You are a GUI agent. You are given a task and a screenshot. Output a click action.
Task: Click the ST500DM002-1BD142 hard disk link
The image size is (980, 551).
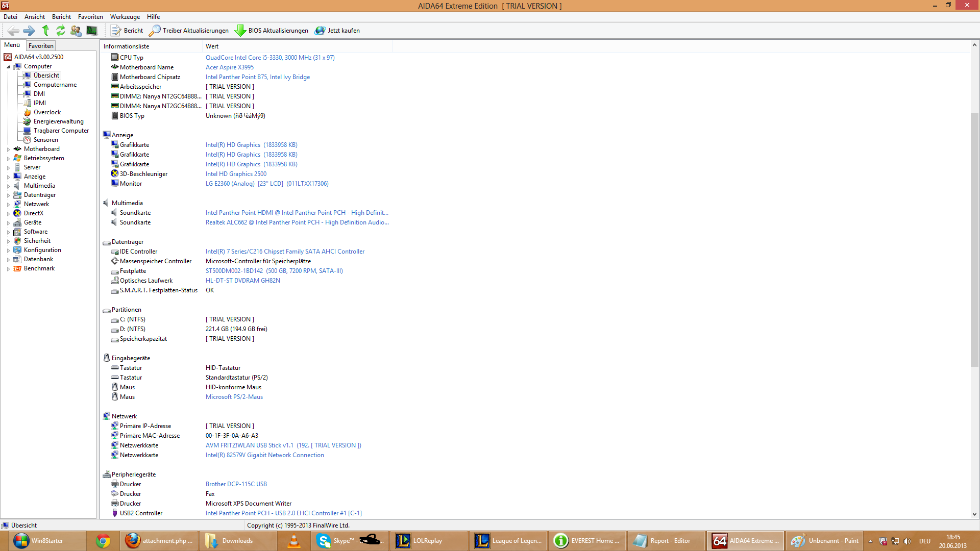(274, 271)
